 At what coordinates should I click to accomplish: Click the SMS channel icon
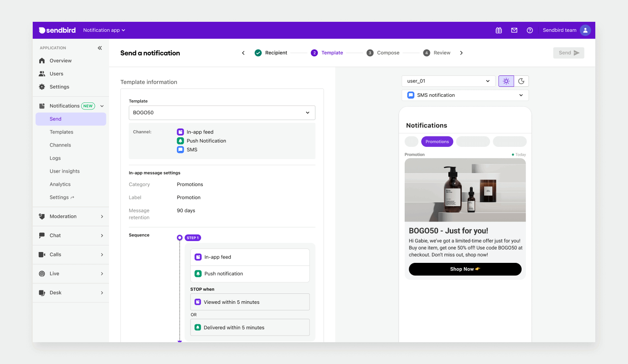(180, 150)
